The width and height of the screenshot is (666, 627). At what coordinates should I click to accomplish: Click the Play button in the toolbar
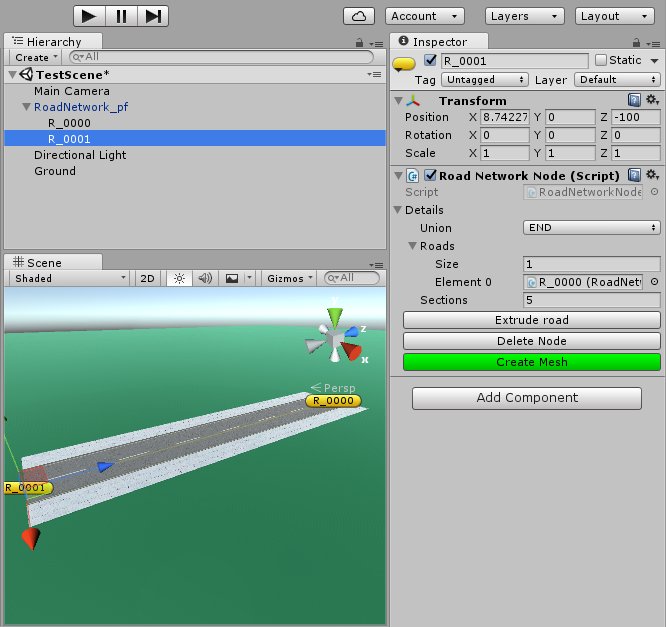[89, 16]
